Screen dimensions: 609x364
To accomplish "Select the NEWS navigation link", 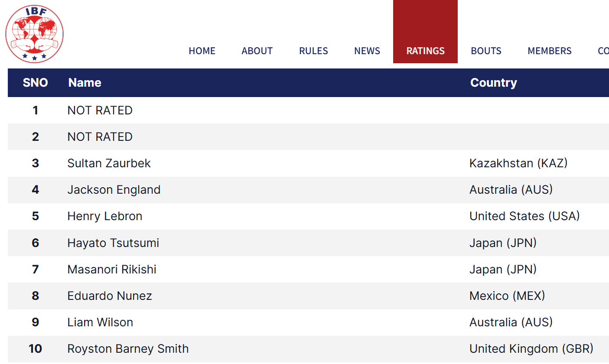I will point(367,51).
